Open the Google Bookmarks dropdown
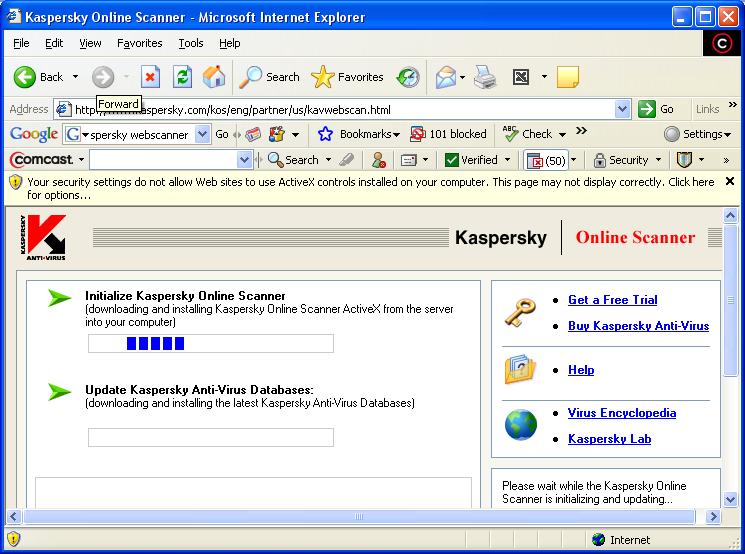The width and height of the screenshot is (745, 554). 396,135
